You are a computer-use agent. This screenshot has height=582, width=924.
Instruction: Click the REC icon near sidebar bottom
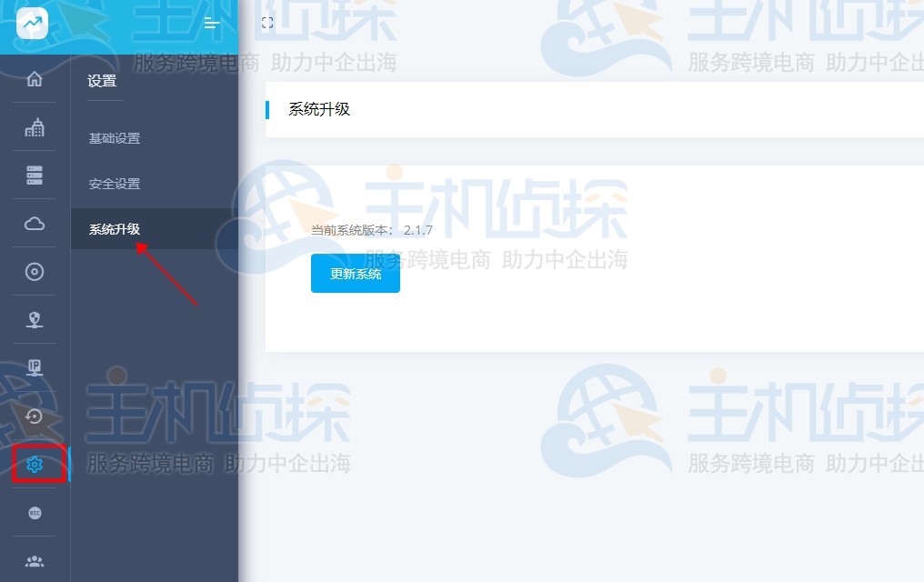tap(34, 512)
